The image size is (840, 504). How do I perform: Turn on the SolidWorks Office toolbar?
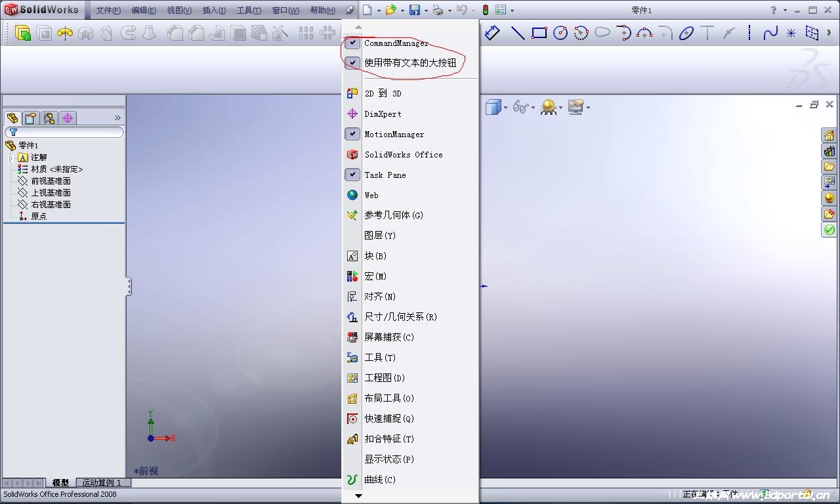pyautogui.click(x=410, y=154)
